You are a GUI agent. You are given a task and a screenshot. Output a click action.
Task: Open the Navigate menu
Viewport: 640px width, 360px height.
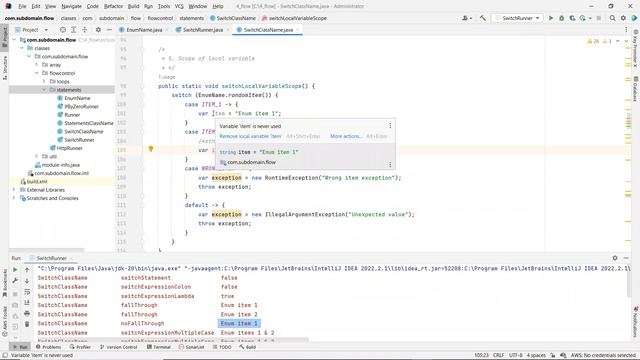tap(71, 6)
